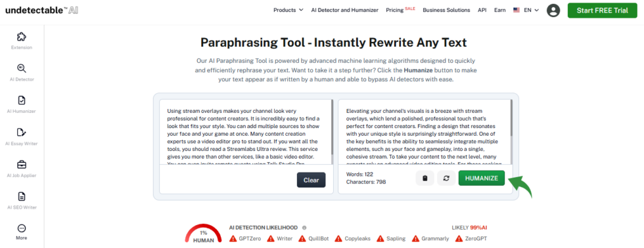
Task: Click the ZeroGPT detector label
Action: pyautogui.click(x=476, y=239)
